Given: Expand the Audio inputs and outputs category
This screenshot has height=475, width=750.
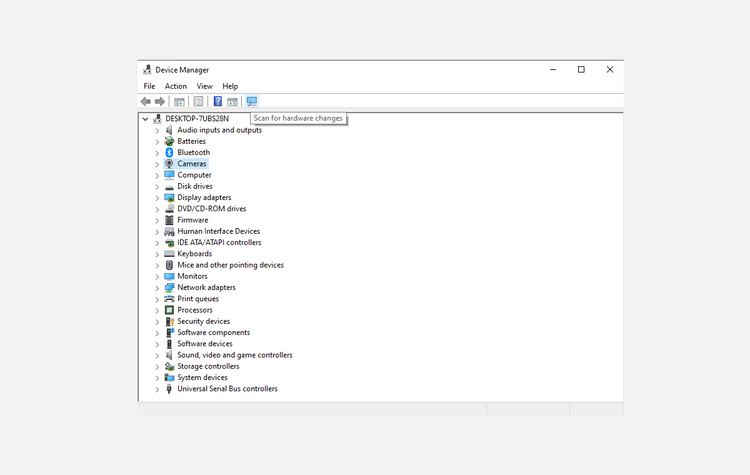Looking at the screenshot, I should [157, 130].
